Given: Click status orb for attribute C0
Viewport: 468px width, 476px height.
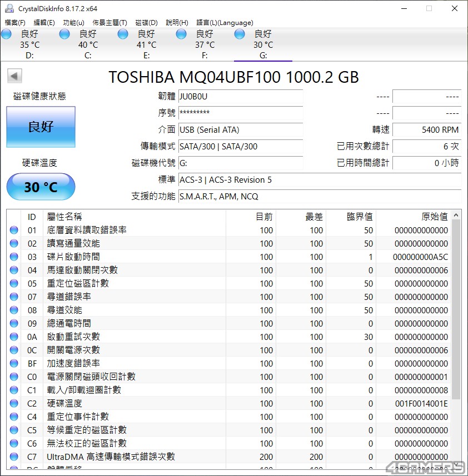Looking at the screenshot, I should [14, 377].
